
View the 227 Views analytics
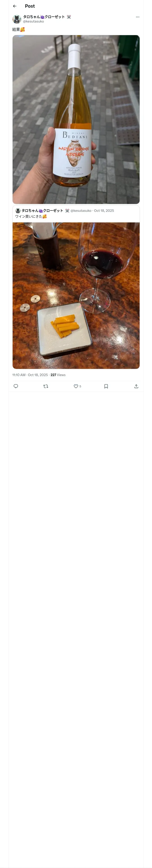tap(58, 375)
